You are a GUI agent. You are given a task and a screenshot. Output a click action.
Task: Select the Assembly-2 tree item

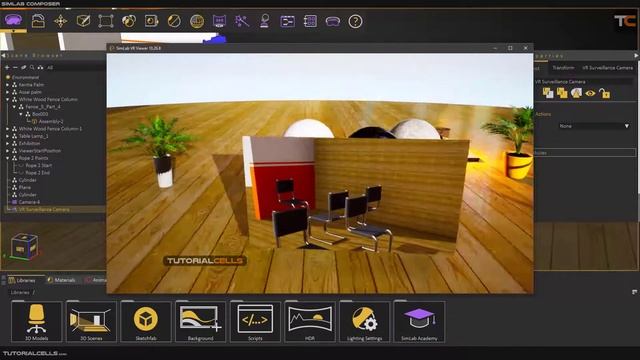51,122
